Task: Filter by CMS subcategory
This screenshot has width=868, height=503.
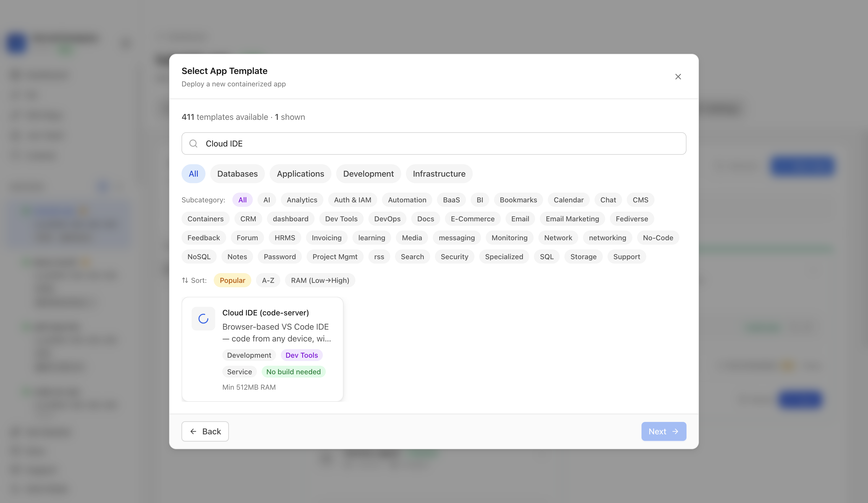Action: [x=640, y=200]
